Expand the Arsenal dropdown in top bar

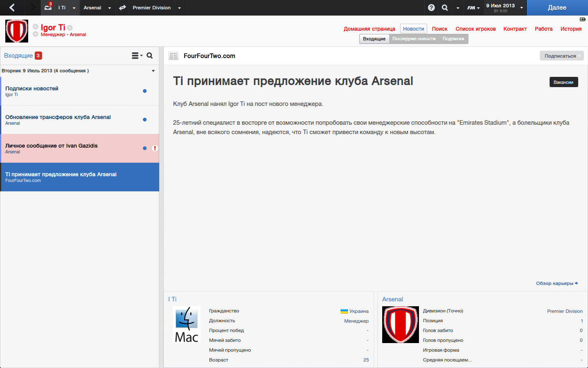(x=109, y=8)
